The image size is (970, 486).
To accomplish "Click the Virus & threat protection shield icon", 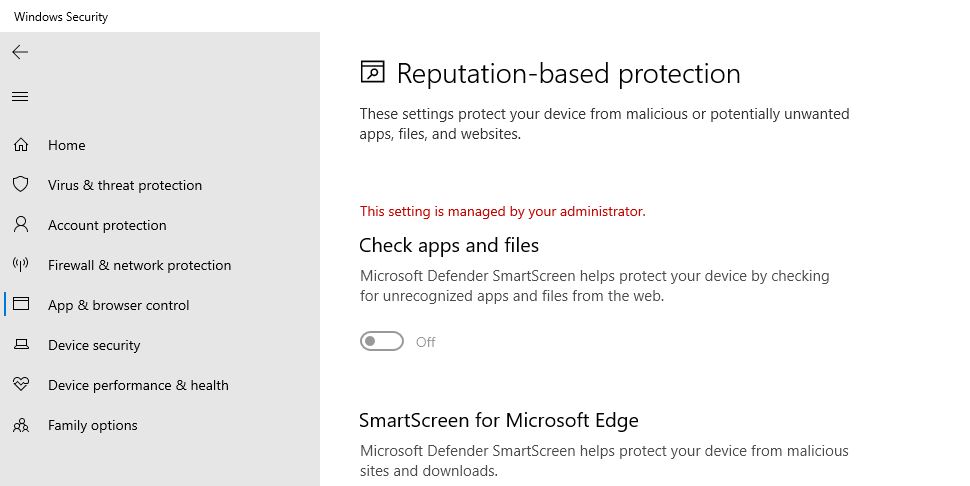I will [x=21, y=184].
